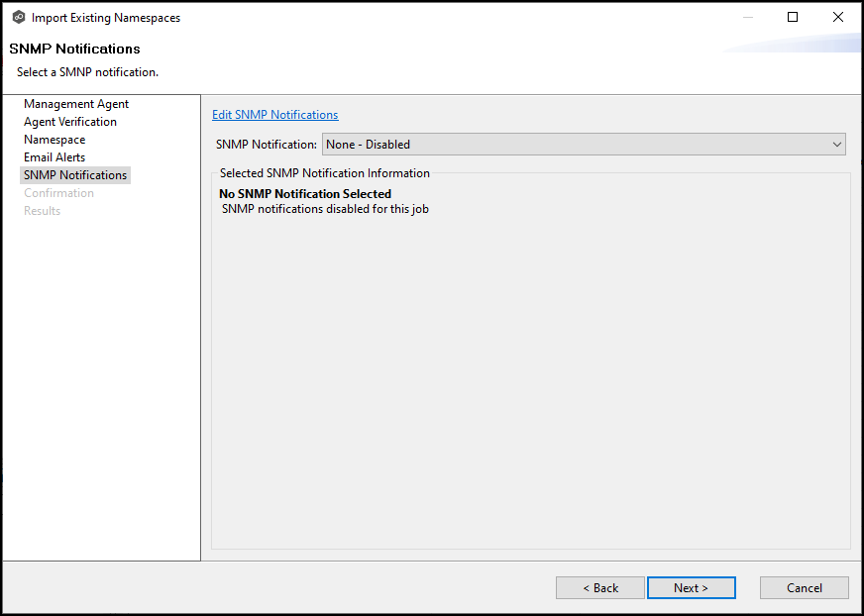Screen dimensions: 864x616
Task: Click the Import Existing Namespaces title text
Action: coord(106,18)
